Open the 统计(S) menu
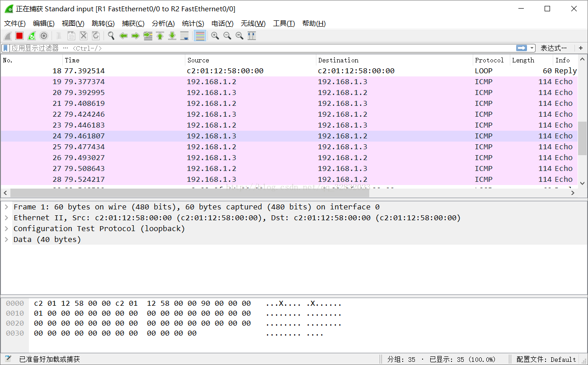Image resolution: width=588 pixels, height=365 pixels. pos(193,24)
